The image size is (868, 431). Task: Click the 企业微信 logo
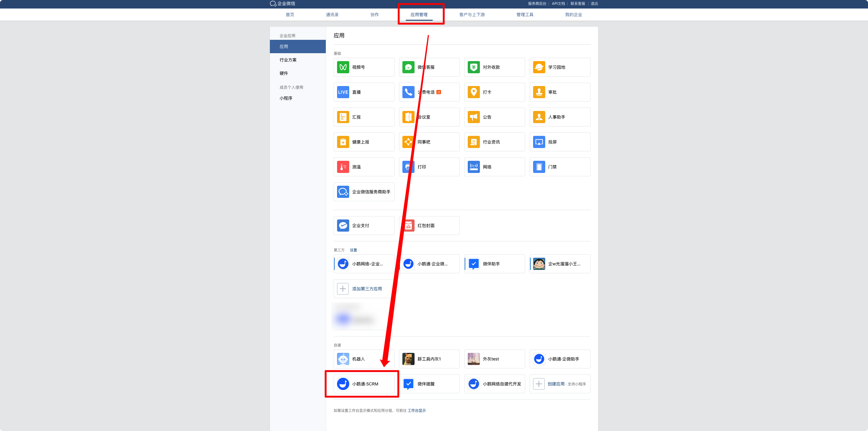click(282, 4)
